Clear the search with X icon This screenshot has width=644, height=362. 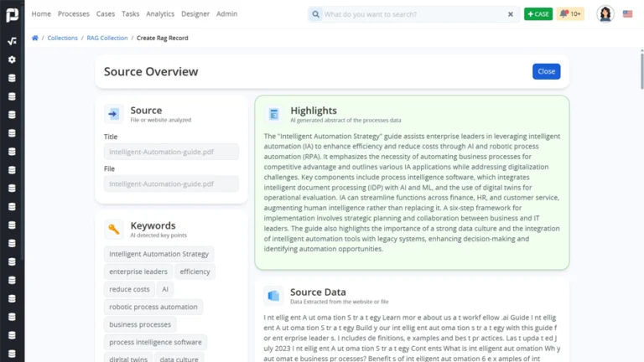coord(511,14)
